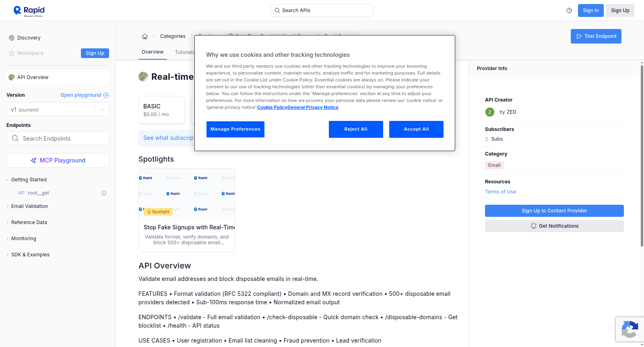Viewport: 644px width, 347px height.
Task: Click the 'Workspace' sidebar label
Action: click(30, 53)
